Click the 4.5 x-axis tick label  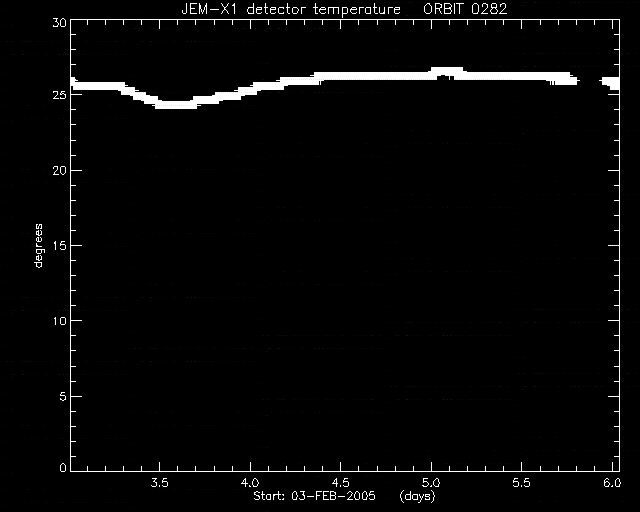pyautogui.click(x=340, y=483)
